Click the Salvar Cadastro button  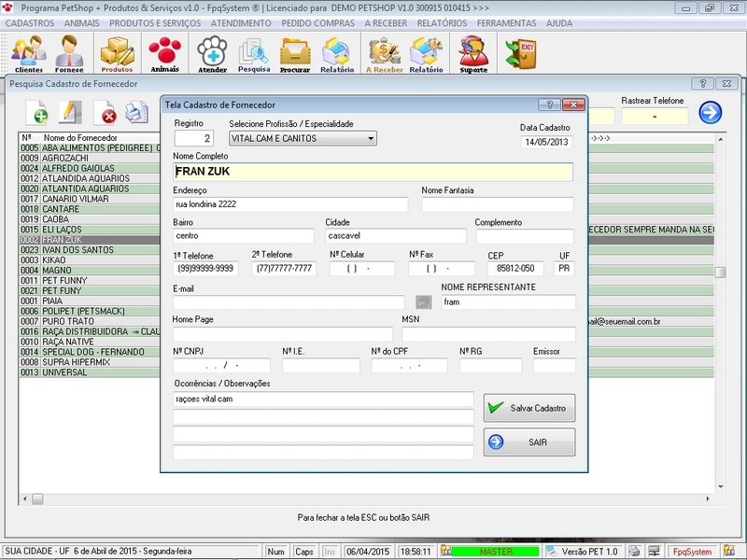[x=529, y=408]
